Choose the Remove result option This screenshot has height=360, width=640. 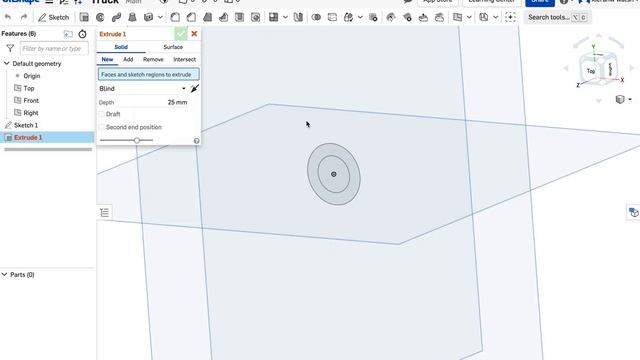click(x=153, y=60)
